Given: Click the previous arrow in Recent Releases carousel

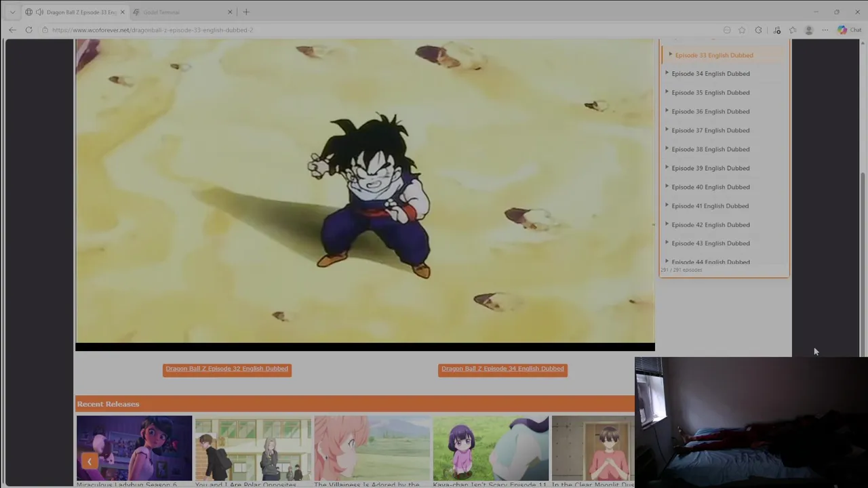Looking at the screenshot, I should click(89, 462).
